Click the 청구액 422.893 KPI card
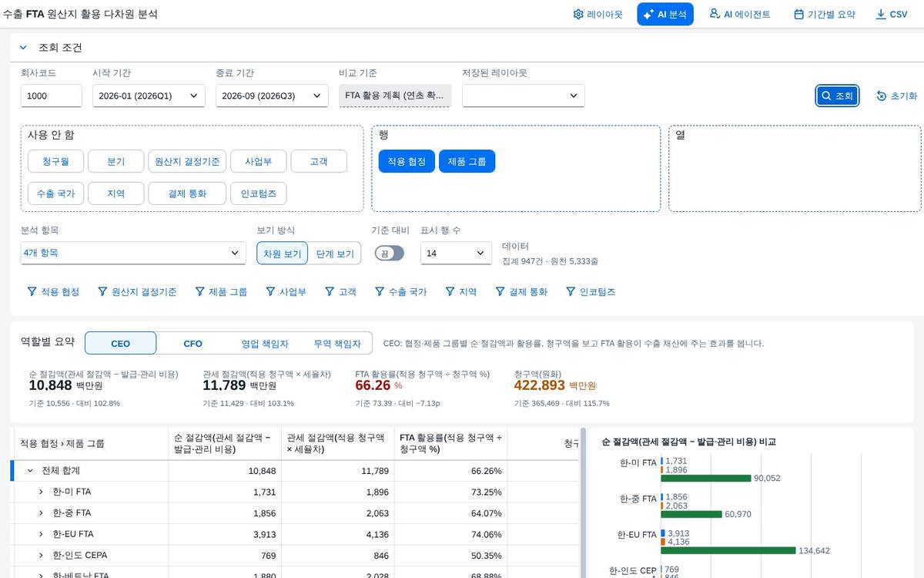Image resolution: width=924 pixels, height=578 pixels. 562,388
